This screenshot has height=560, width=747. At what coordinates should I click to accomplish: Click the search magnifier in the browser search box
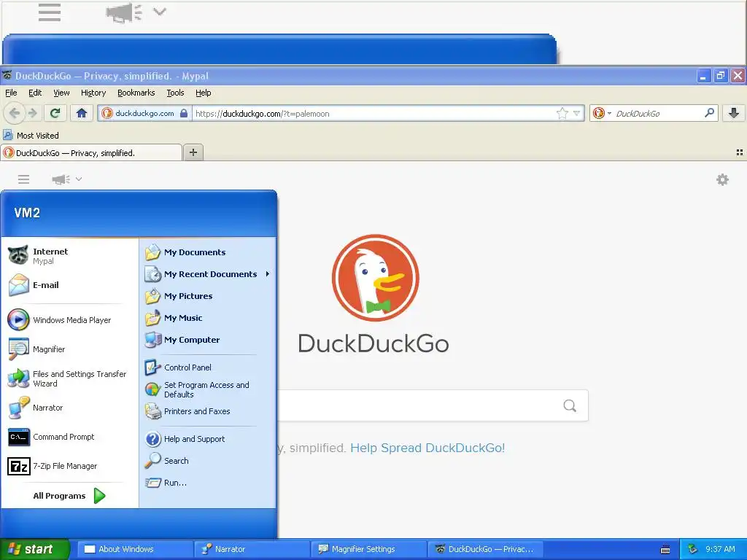709,113
